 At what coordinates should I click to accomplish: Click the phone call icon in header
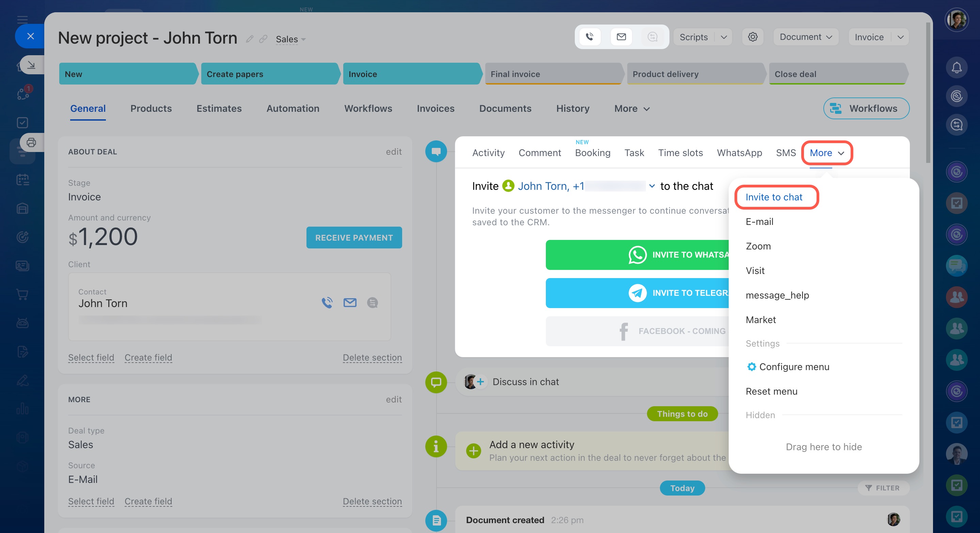coord(589,37)
